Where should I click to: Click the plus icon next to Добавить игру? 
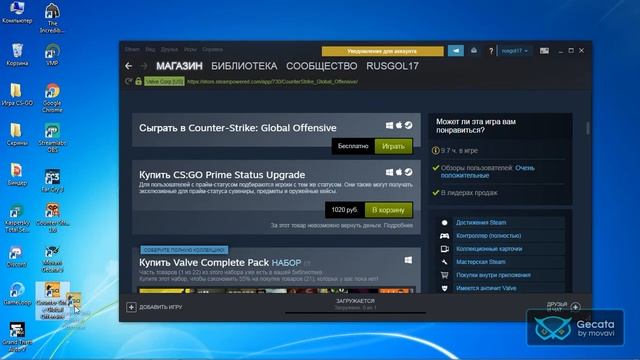tap(131, 307)
